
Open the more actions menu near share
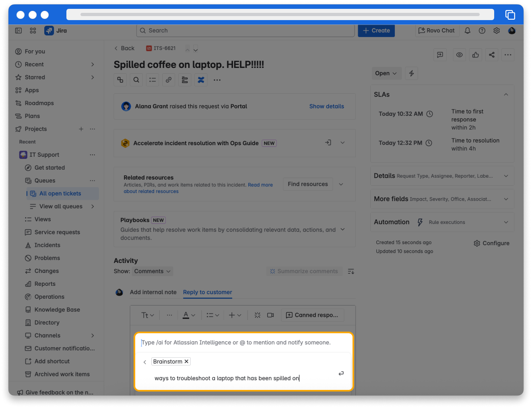point(508,55)
